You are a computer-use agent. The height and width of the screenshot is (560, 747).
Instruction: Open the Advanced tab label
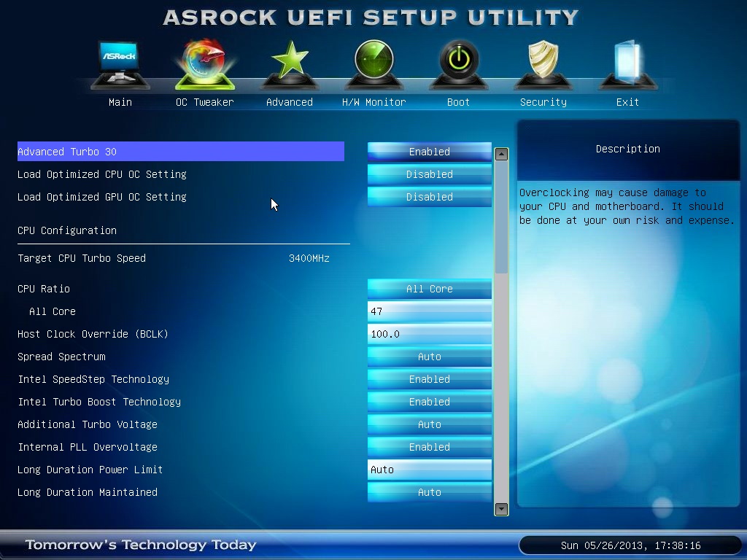click(x=289, y=102)
